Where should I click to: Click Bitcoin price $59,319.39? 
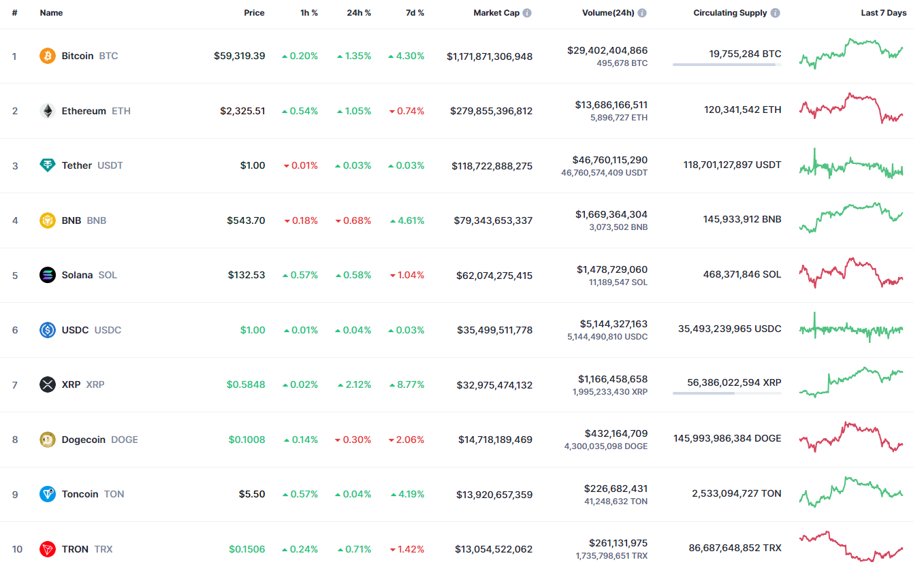pos(240,56)
